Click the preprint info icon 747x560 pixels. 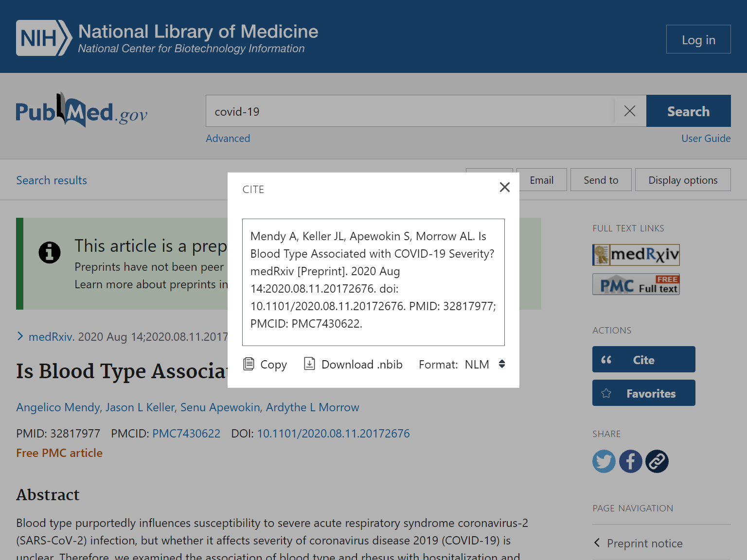coord(50,253)
